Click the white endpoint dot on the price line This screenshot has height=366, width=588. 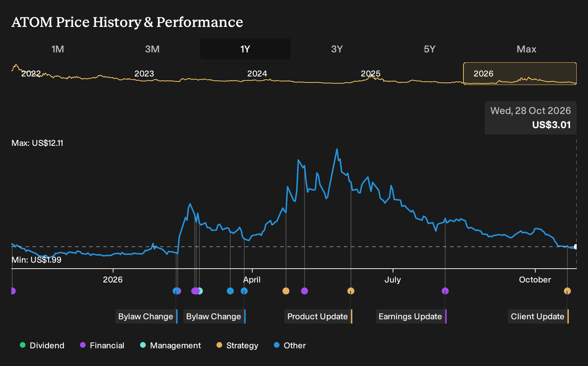pos(576,247)
